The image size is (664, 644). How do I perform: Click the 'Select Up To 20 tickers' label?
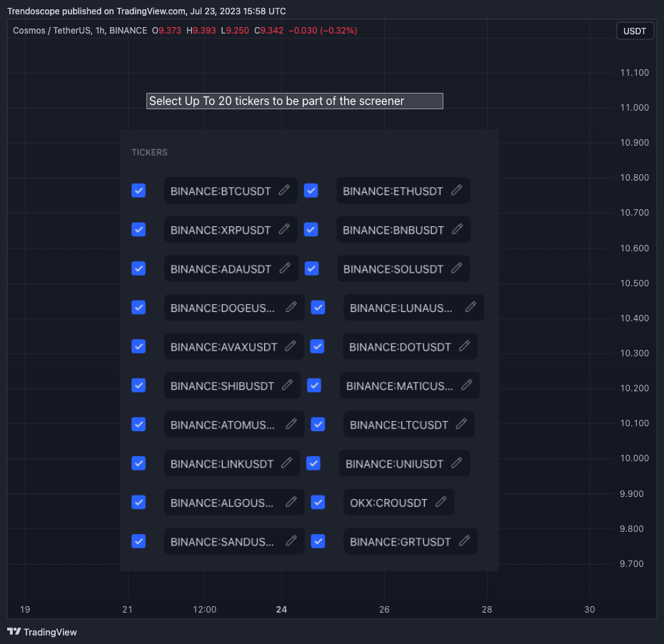pyautogui.click(x=295, y=101)
